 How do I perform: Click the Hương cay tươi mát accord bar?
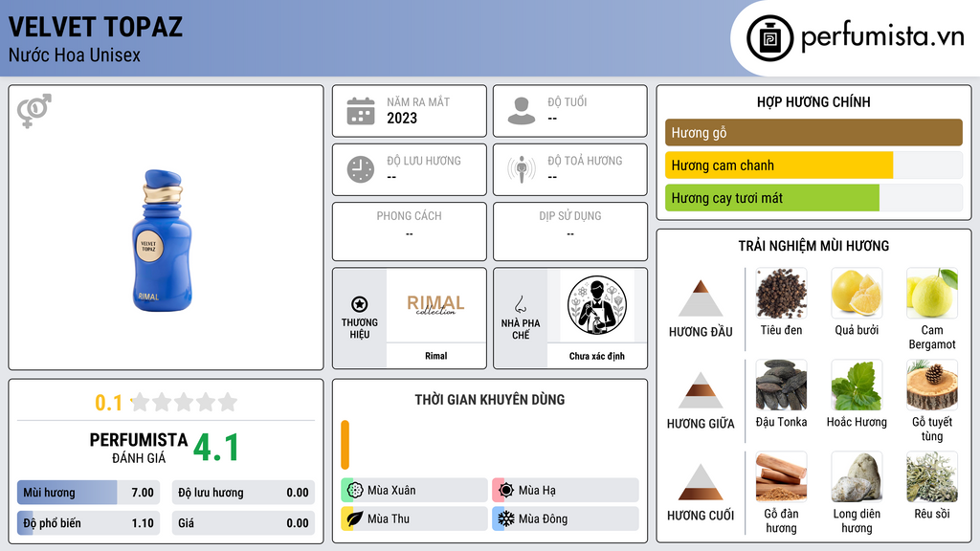813,198
